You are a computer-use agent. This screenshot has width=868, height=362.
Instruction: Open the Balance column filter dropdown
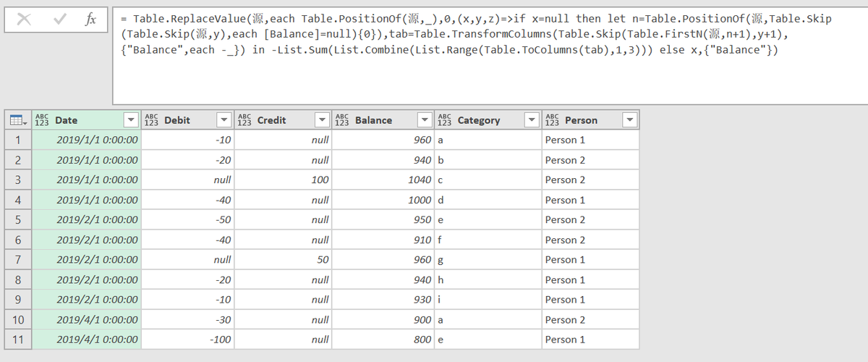tap(423, 120)
